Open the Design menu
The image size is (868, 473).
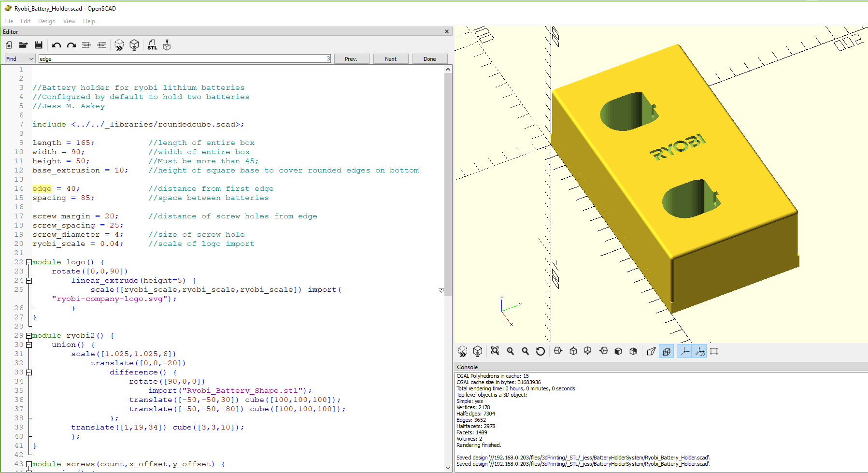point(46,21)
